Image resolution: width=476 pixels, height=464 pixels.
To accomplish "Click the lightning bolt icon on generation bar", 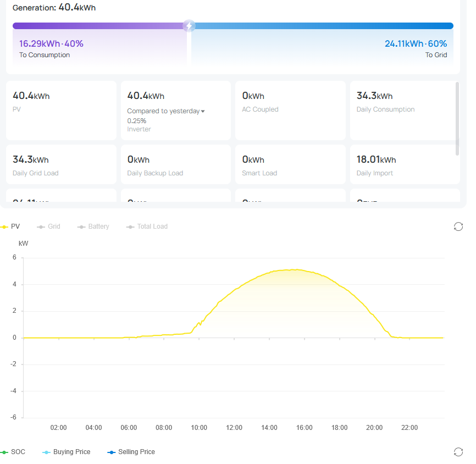I will point(189,26).
